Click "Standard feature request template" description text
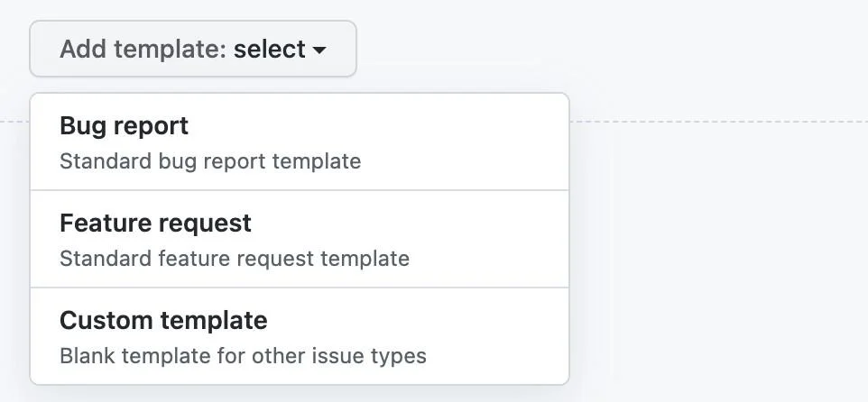Screen dimensions: 868x402 point(235,258)
